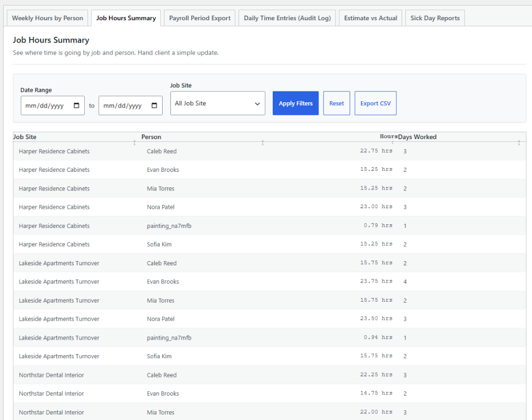Screen dimensions: 532x420
Task: Focus the start date input field
Action: point(52,105)
